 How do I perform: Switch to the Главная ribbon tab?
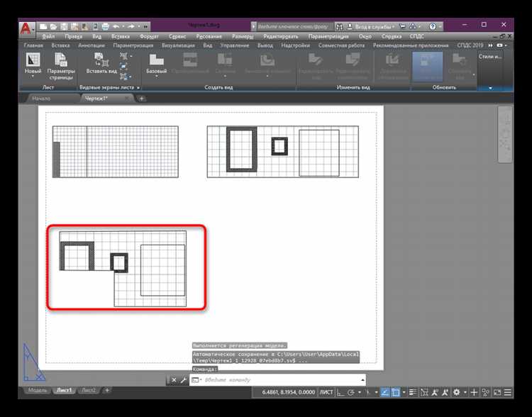tap(33, 45)
